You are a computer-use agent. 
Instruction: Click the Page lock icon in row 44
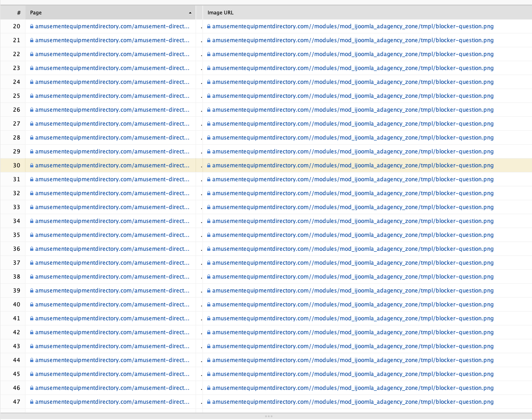pyautogui.click(x=32, y=360)
